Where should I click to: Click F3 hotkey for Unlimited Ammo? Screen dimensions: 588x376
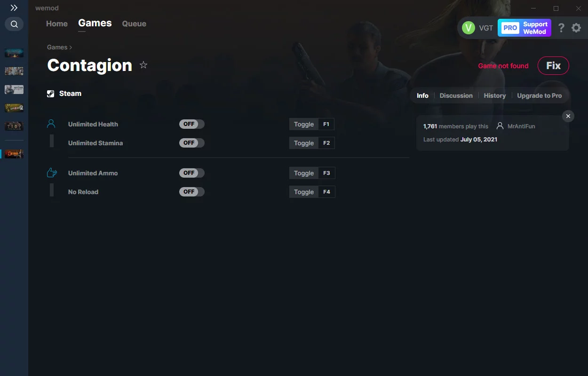click(326, 173)
